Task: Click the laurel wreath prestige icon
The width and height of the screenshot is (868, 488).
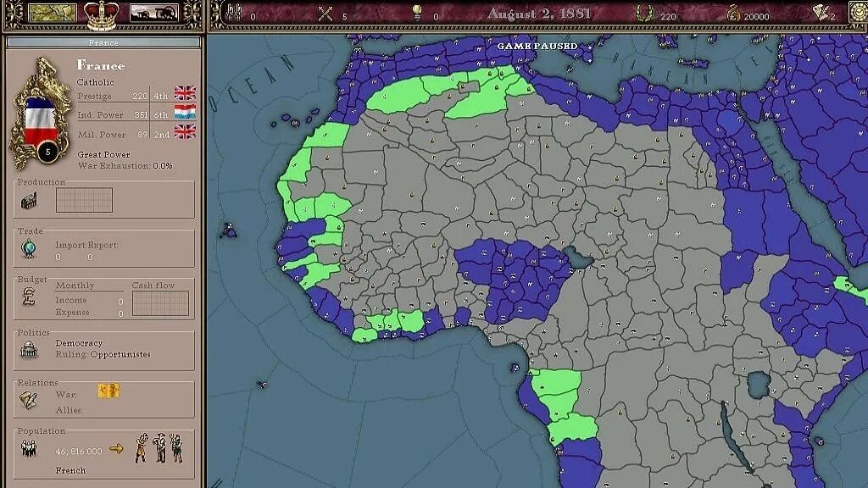Action: pyautogui.click(x=644, y=14)
